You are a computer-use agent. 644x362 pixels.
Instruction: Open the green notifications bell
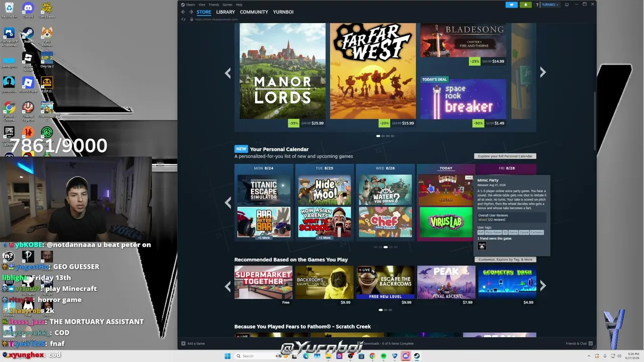525,5
